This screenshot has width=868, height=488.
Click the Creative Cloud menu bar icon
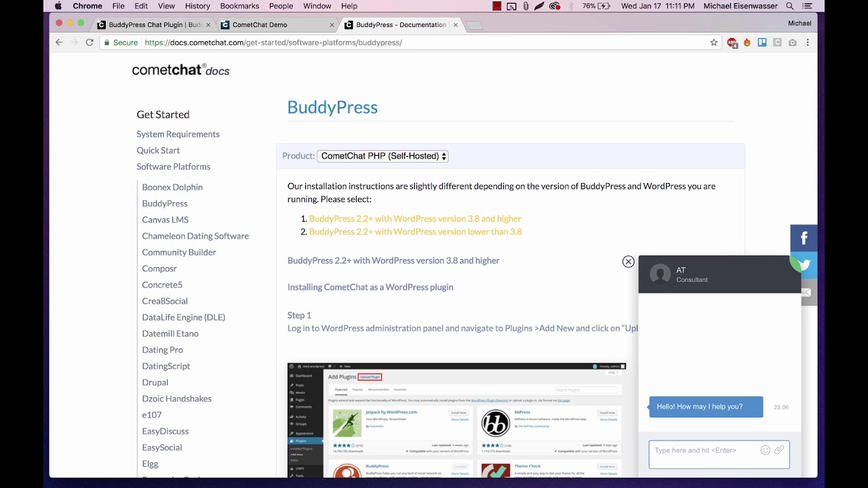[x=555, y=6]
